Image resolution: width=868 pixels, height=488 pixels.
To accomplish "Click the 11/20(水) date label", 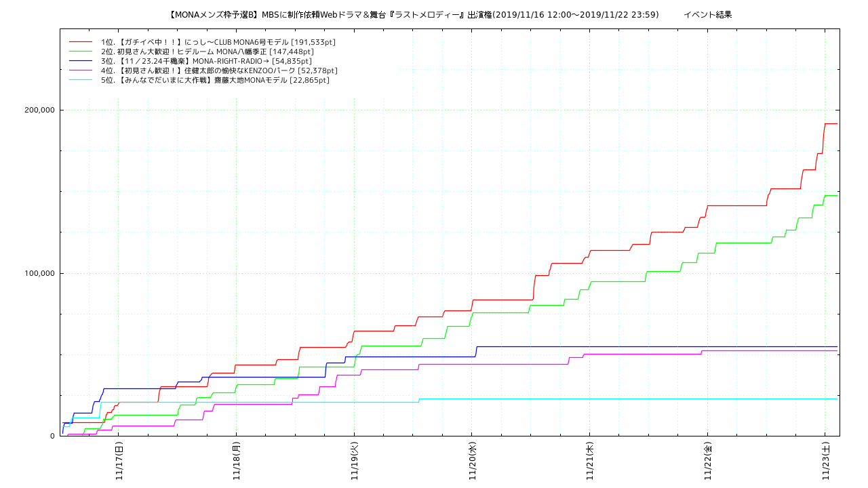I will coord(472,461).
